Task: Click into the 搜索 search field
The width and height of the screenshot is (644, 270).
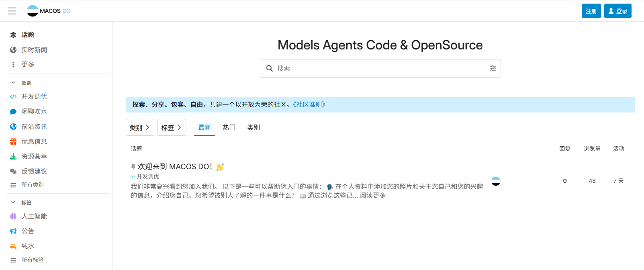Action: tap(380, 68)
